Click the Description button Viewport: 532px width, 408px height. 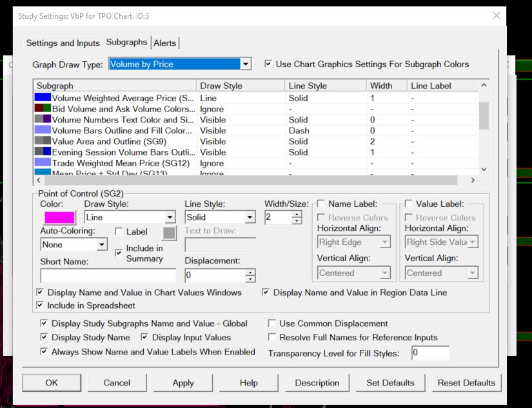tap(317, 383)
